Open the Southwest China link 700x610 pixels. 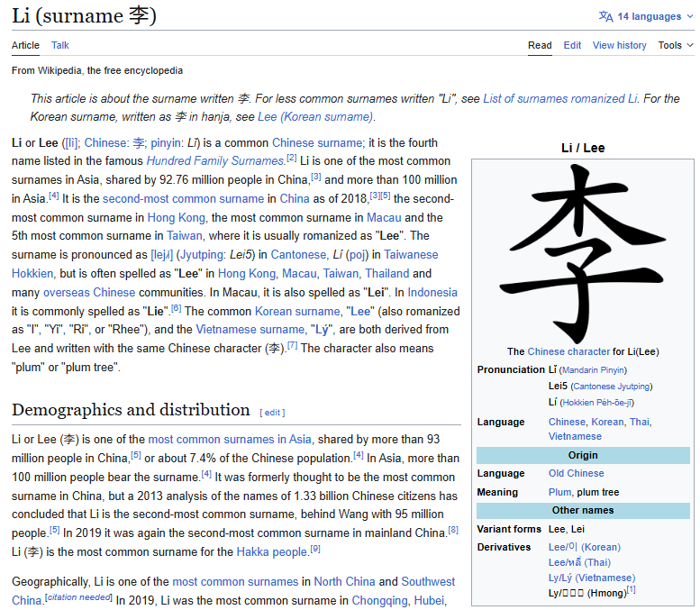(x=428, y=582)
